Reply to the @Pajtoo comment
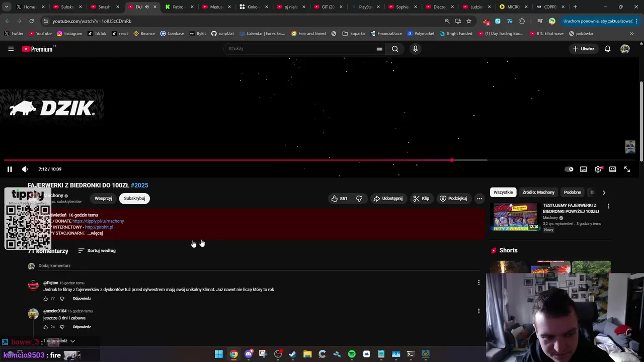The image size is (644, 362). (x=82, y=299)
